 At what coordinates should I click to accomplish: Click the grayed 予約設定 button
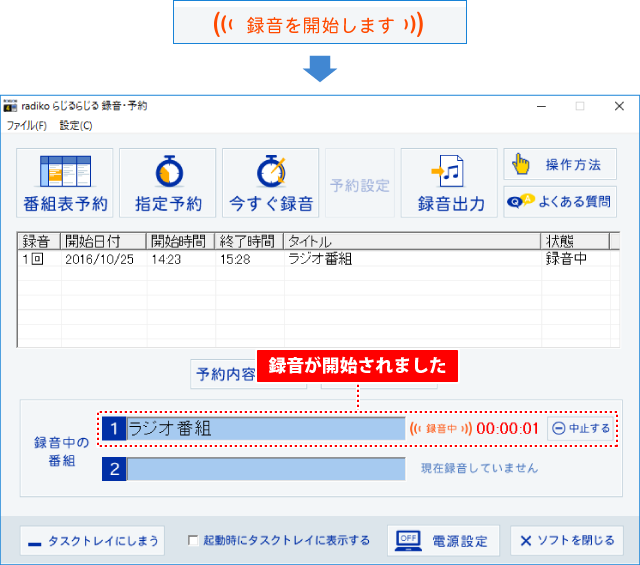[360, 183]
